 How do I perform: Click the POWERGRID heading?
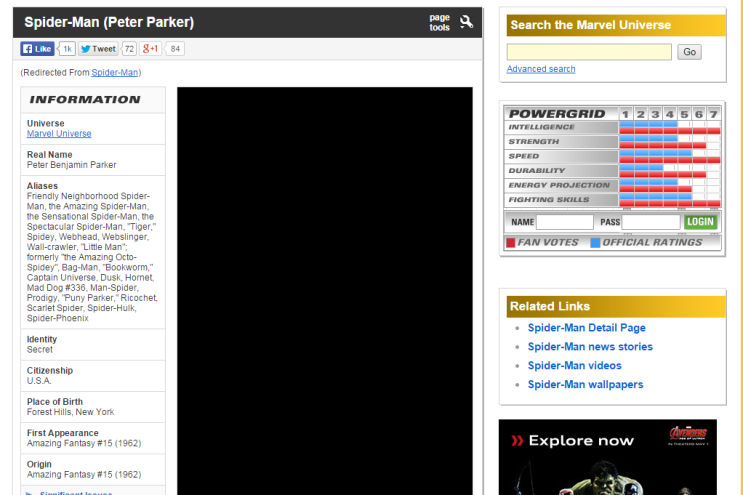click(x=557, y=114)
